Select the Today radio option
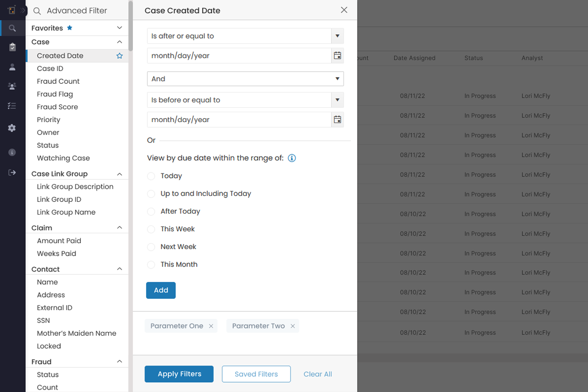 pos(151,176)
